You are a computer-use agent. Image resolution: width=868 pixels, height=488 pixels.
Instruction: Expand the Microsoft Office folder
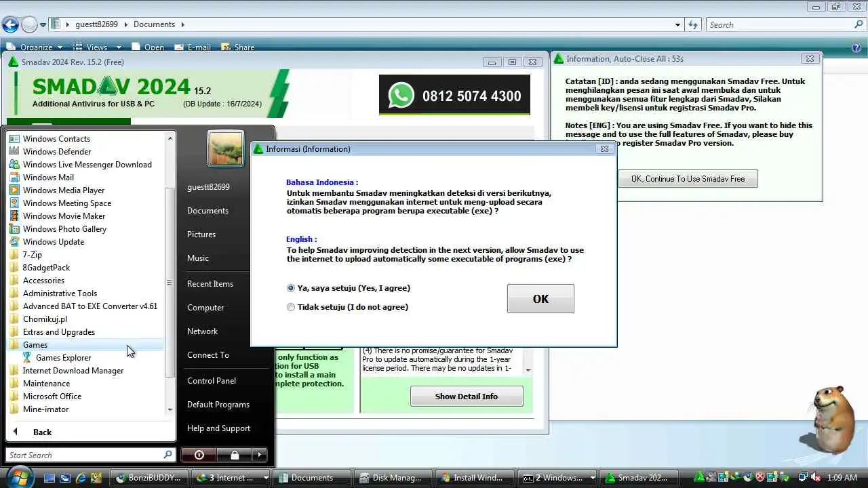click(85, 396)
